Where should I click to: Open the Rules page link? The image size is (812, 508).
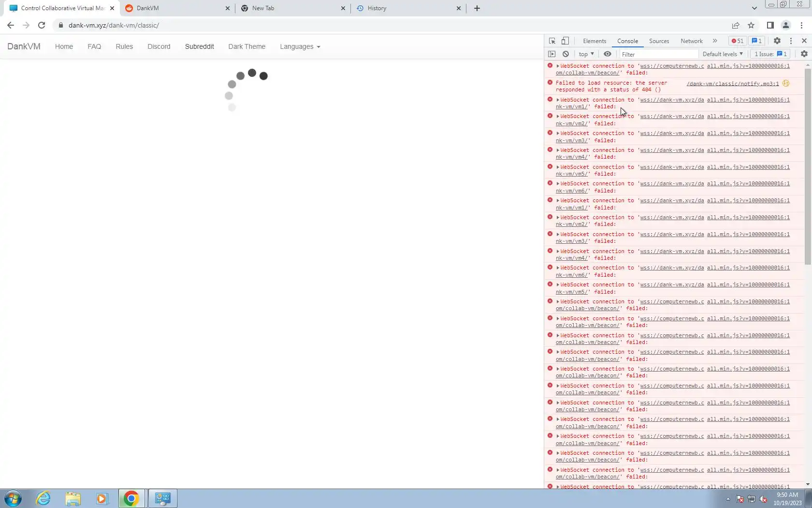pyautogui.click(x=124, y=46)
